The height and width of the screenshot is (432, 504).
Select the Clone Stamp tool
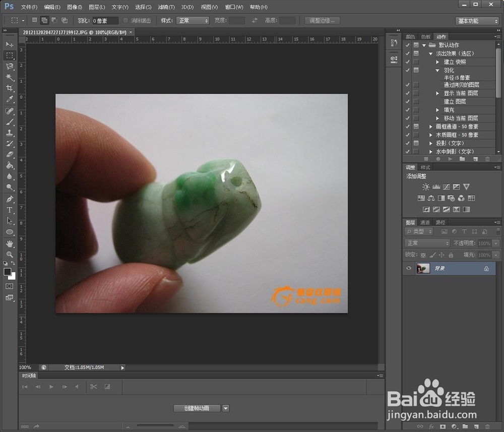point(10,133)
